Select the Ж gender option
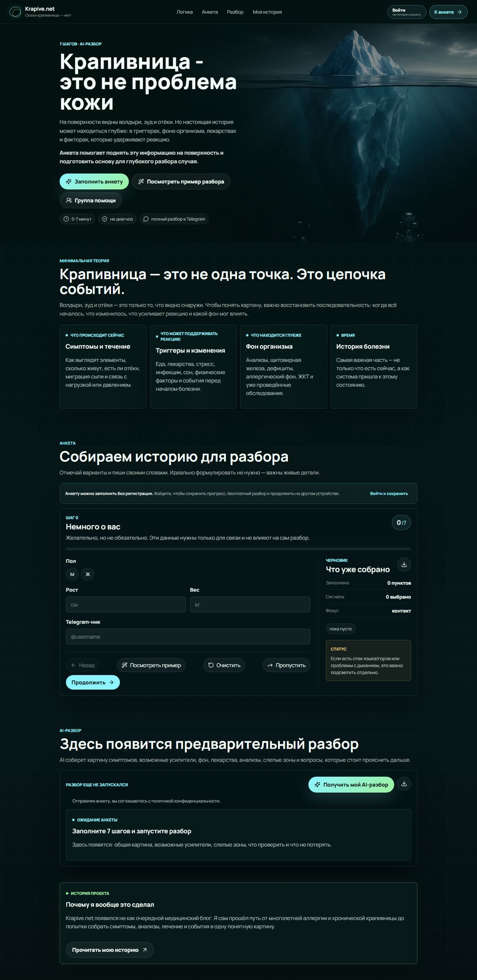The image size is (477, 980). pyautogui.click(x=88, y=574)
